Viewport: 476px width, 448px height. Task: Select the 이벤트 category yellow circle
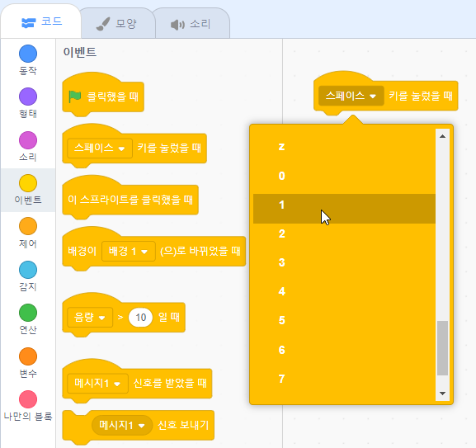(x=28, y=183)
